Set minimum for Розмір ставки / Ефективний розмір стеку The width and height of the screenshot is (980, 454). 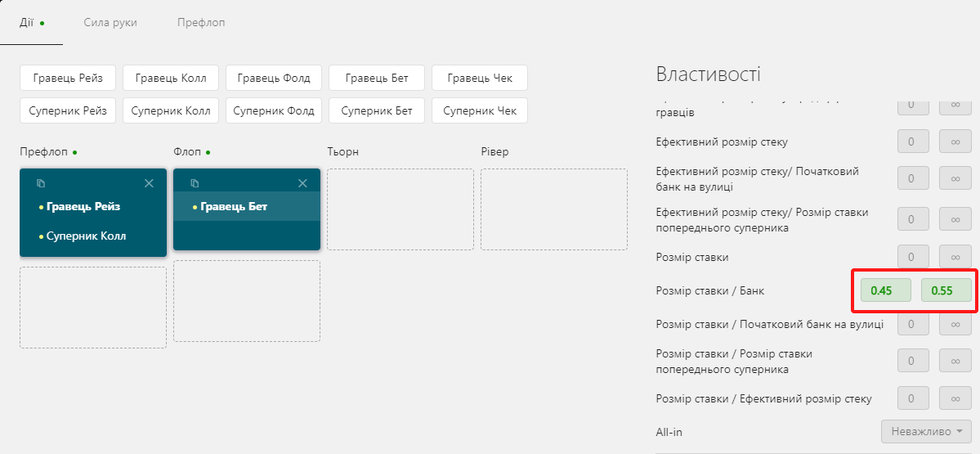tap(913, 398)
